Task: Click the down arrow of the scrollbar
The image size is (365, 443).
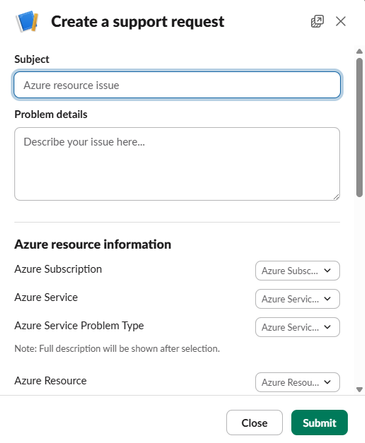Action: [359, 389]
